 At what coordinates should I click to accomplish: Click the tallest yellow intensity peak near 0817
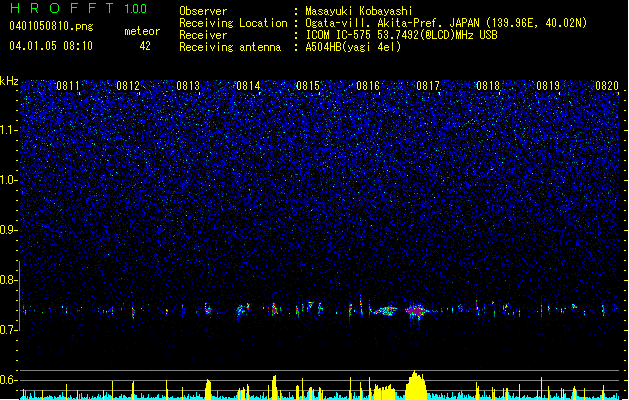click(416, 384)
